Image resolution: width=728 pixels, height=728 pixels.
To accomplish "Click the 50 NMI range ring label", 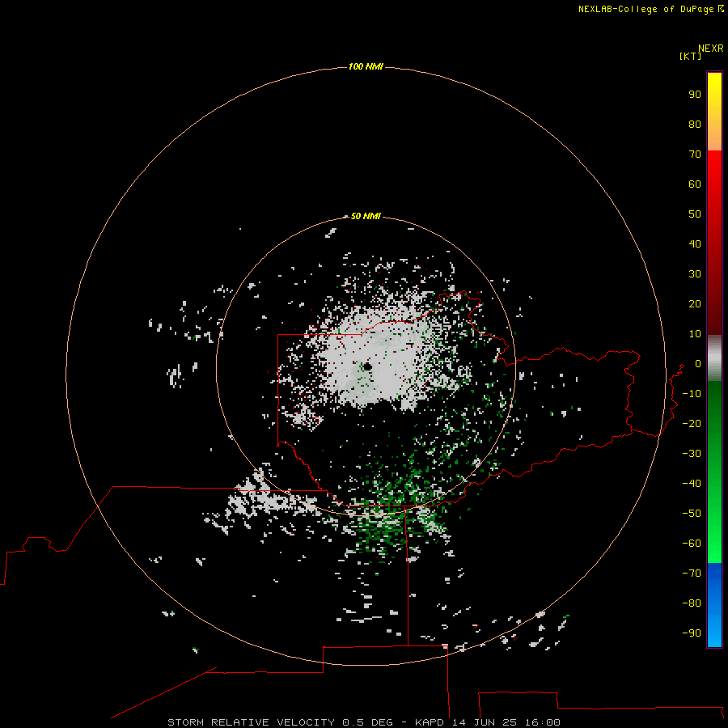I will (x=366, y=216).
